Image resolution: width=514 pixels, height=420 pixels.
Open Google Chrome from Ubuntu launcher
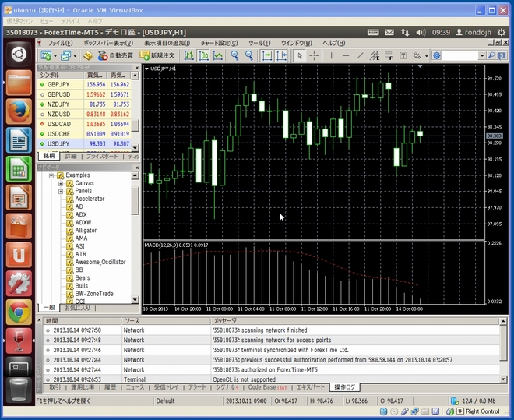pos(19,312)
